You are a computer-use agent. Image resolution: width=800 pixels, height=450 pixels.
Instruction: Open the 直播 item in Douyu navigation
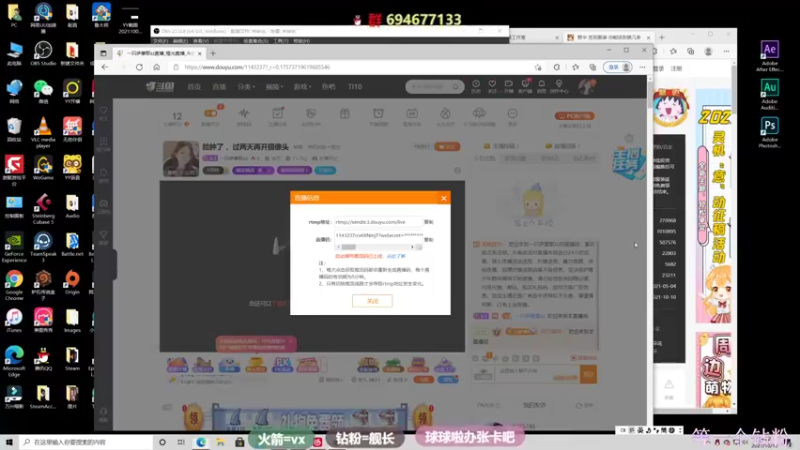point(219,87)
